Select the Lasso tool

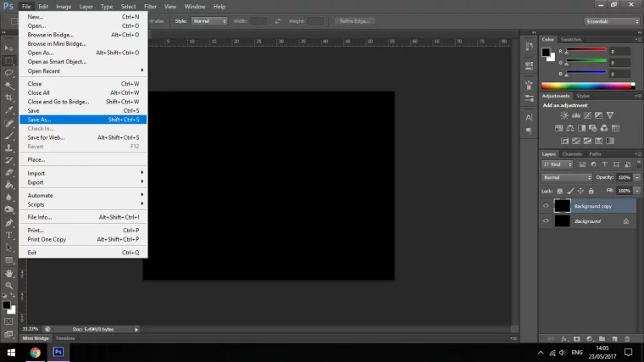(x=9, y=73)
